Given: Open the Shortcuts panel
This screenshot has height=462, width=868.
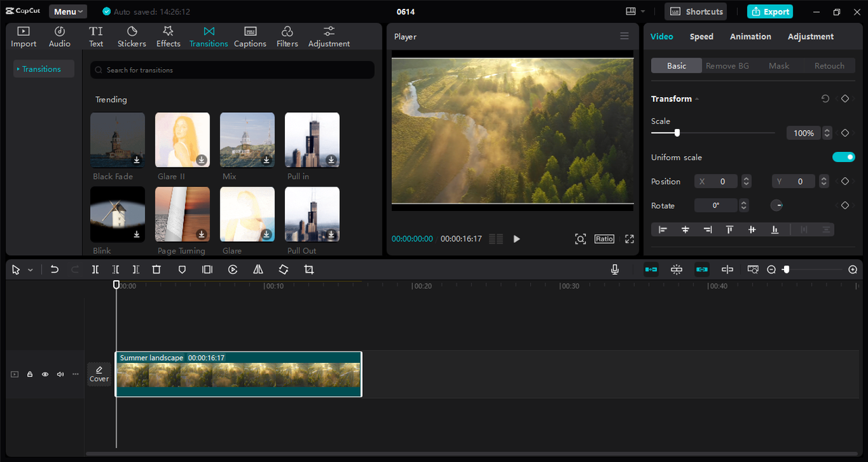Looking at the screenshot, I should point(696,12).
